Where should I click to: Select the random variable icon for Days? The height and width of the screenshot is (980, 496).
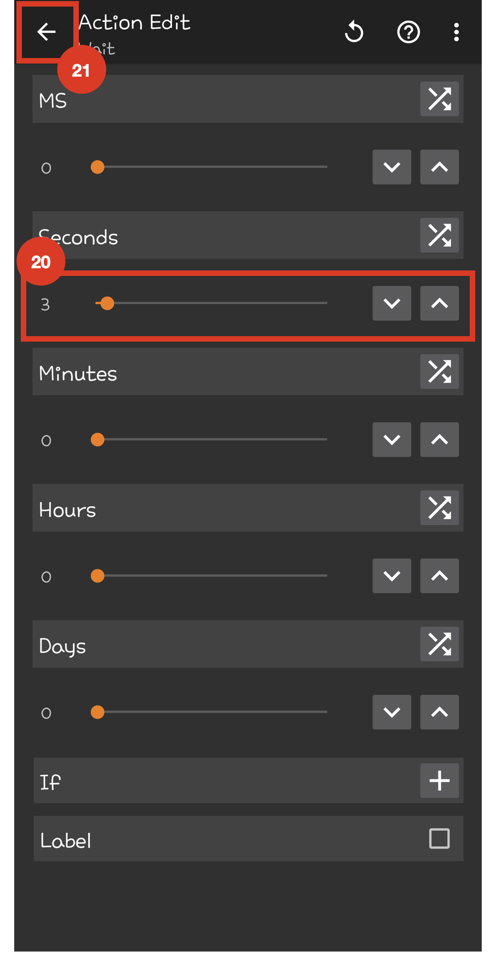439,644
